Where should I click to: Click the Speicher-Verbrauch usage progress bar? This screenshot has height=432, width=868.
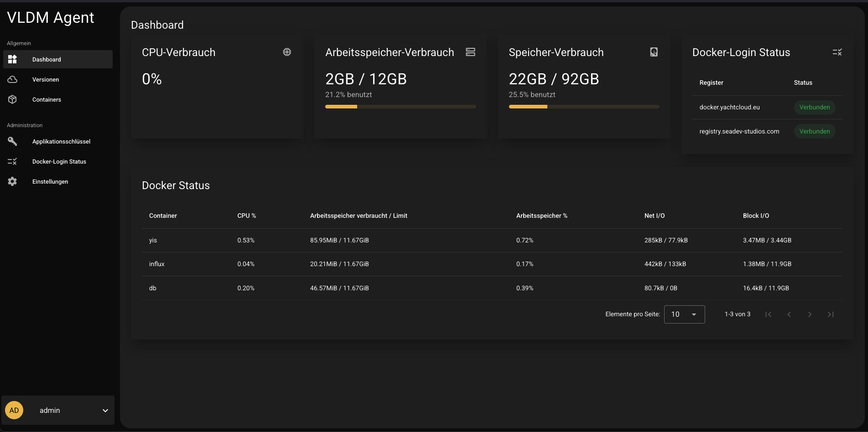[584, 107]
